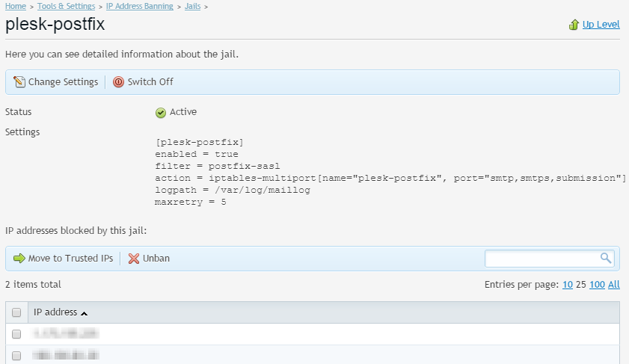This screenshot has width=629, height=364.
Task: Open Change Settings for the jail
Action: 63,81
